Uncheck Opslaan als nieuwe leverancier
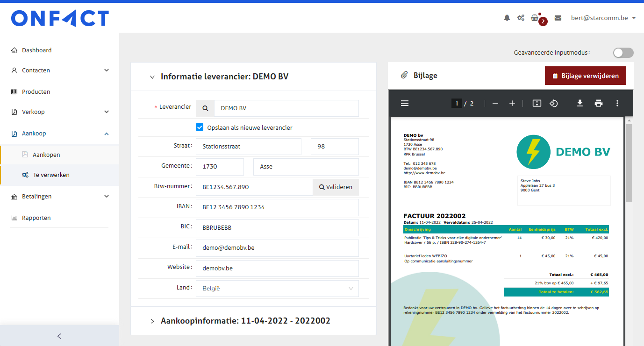This screenshot has height=346, width=644. 200,127
